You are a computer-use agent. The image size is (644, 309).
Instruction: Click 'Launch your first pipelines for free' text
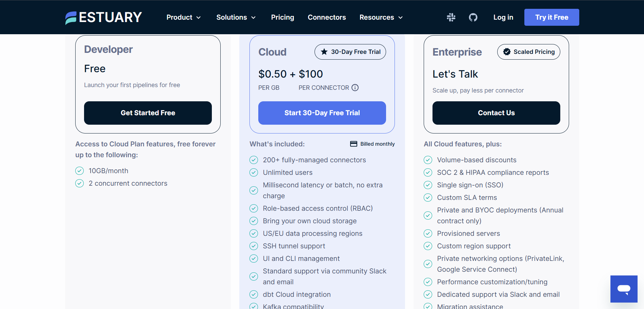point(132,85)
